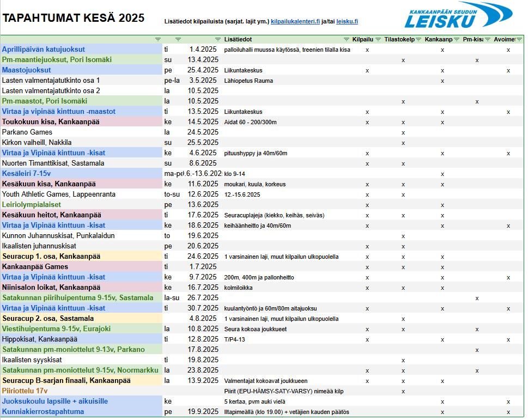Click the Kunnon Juhannuskisat, Punkalaidun cell

[82, 235]
